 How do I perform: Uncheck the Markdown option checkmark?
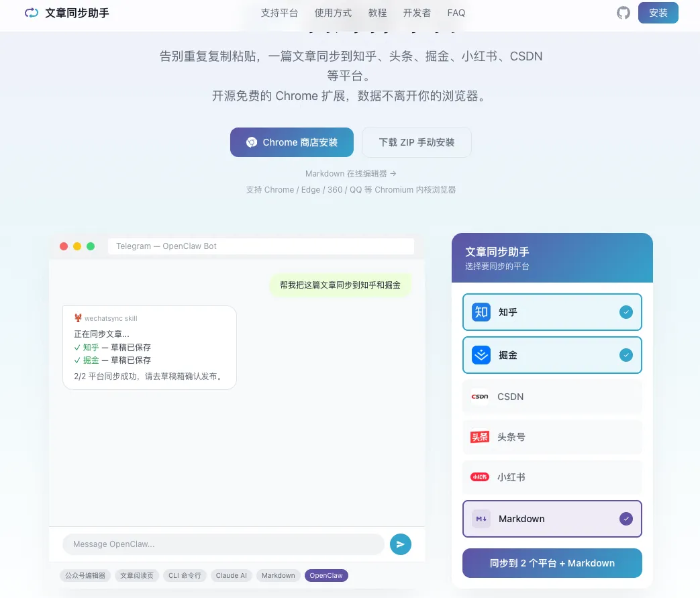[x=626, y=519]
